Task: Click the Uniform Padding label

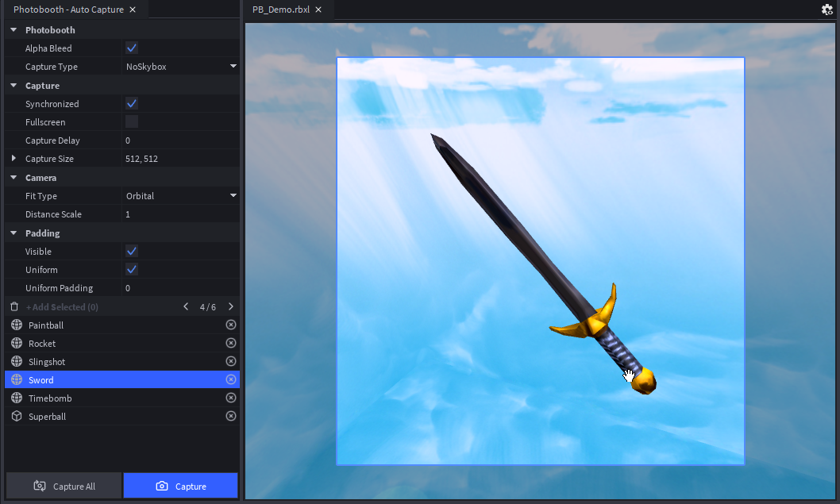Action: point(59,288)
